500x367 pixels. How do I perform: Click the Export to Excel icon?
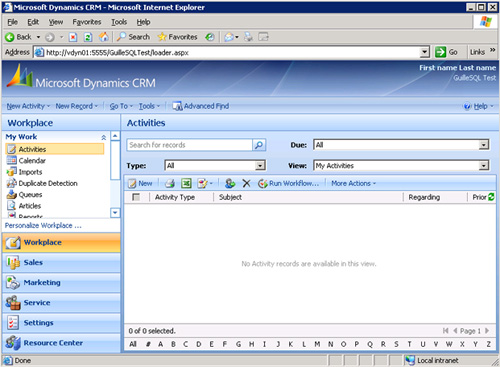point(186,183)
